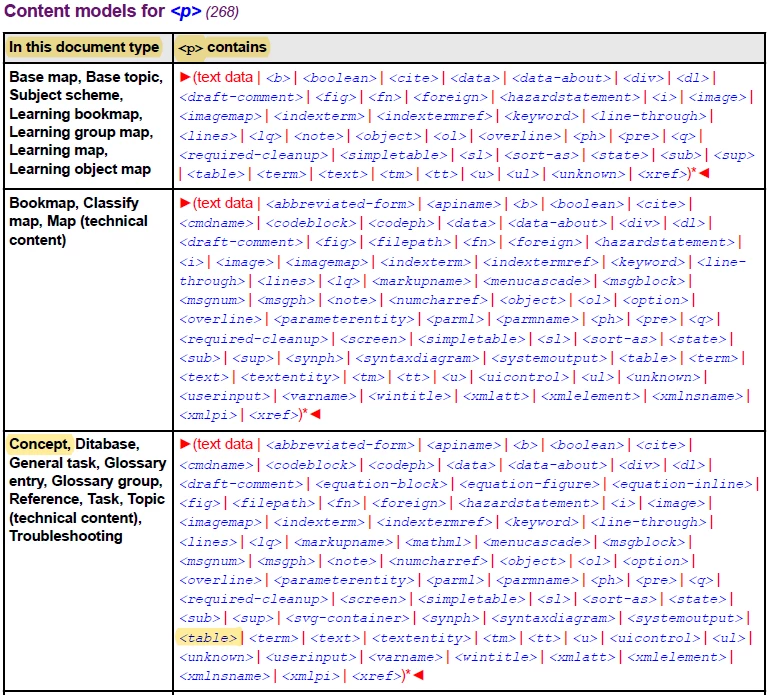Screen dimensions: 769x695
Task: Open <foreign> in the Base map row
Action: coord(450,97)
